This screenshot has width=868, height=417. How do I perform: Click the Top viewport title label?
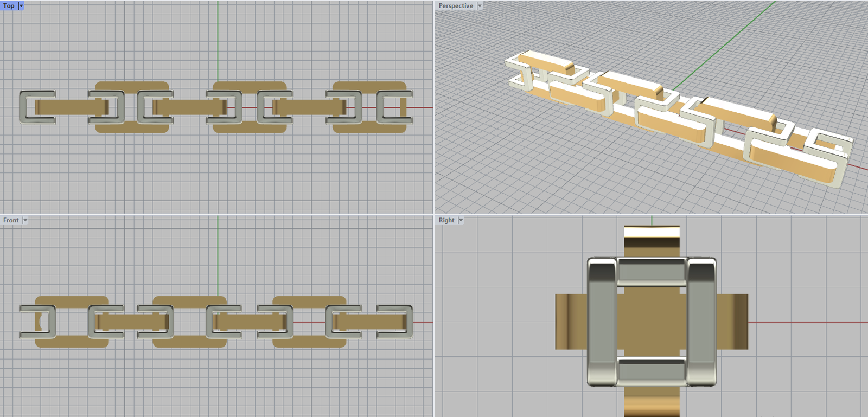(9, 6)
